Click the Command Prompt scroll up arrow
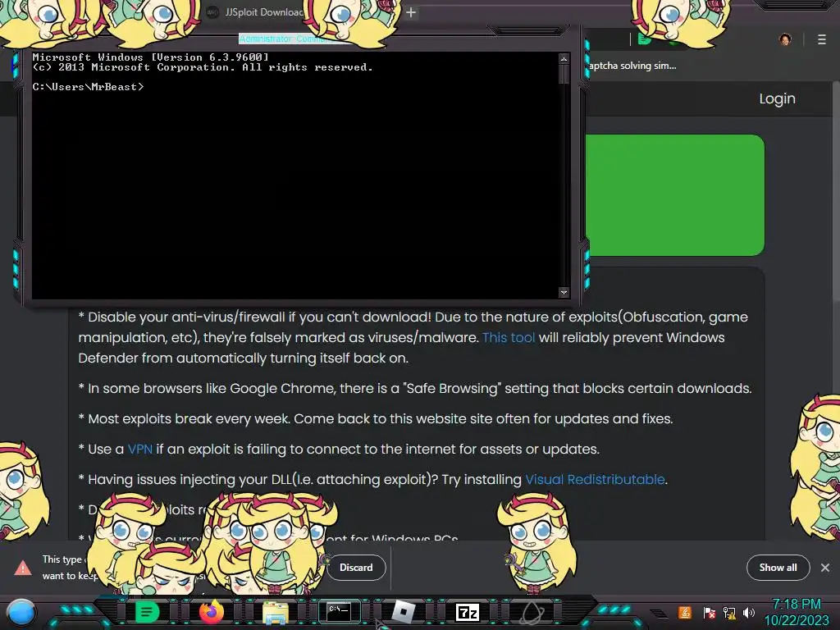This screenshot has height=630, width=840. (x=564, y=58)
